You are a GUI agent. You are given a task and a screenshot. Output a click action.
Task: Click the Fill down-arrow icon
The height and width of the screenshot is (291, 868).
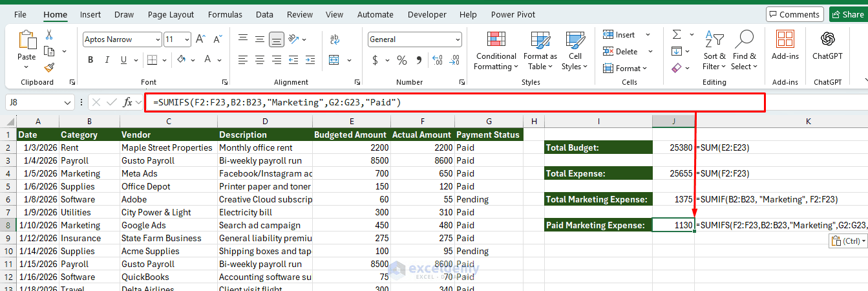click(x=676, y=51)
